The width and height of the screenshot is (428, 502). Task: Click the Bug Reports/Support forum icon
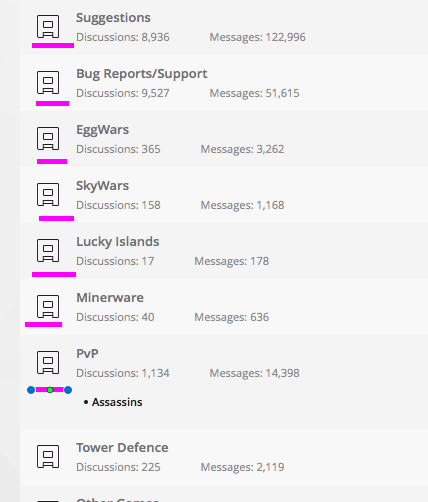48,82
